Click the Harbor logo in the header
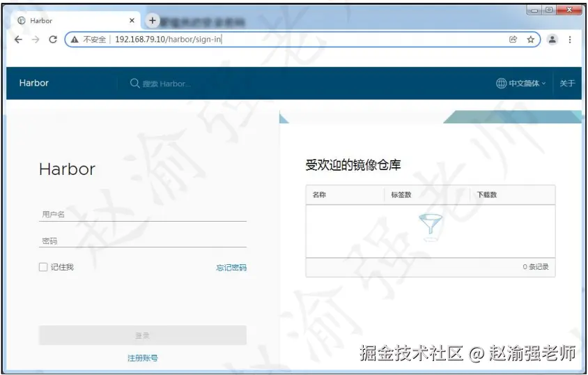This screenshot has width=588, height=375. click(33, 83)
